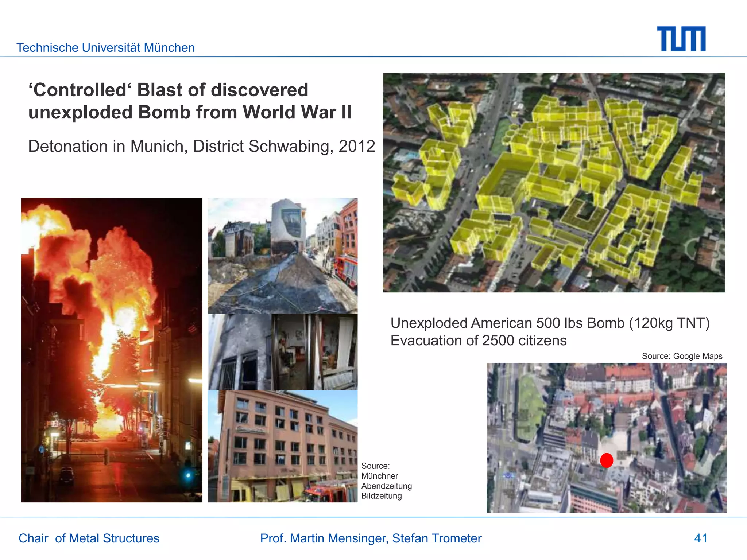Click 'Prof. Martin Mensinger' footer text

[371, 538]
